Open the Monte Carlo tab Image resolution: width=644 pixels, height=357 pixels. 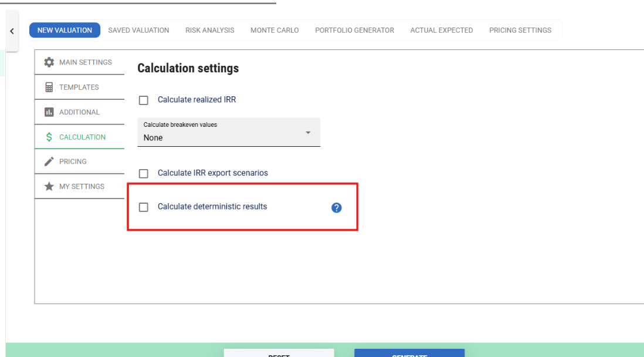click(274, 31)
